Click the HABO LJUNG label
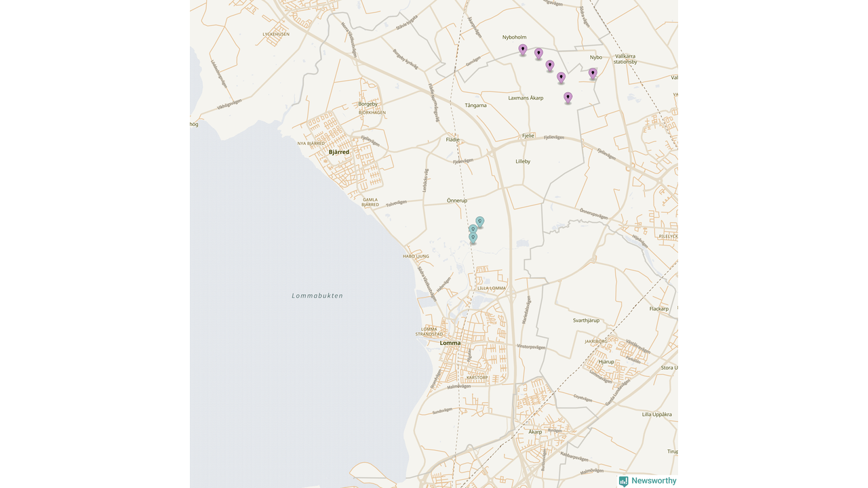The height and width of the screenshot is (488, 868). click(416, 256)
